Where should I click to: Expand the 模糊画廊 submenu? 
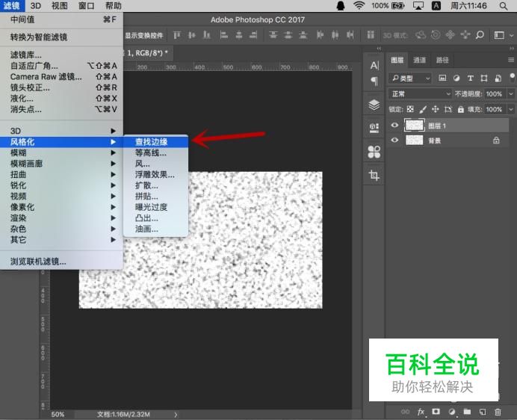61,164
